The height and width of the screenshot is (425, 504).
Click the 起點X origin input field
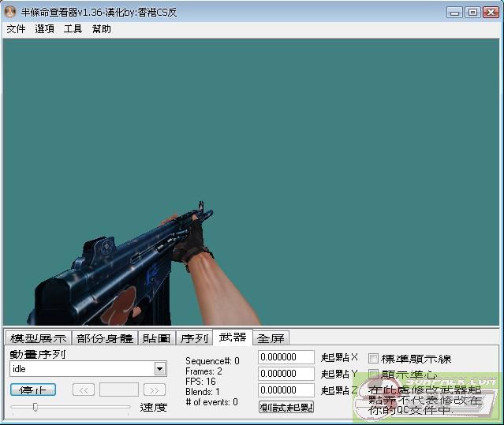click(x=286, y=357)
